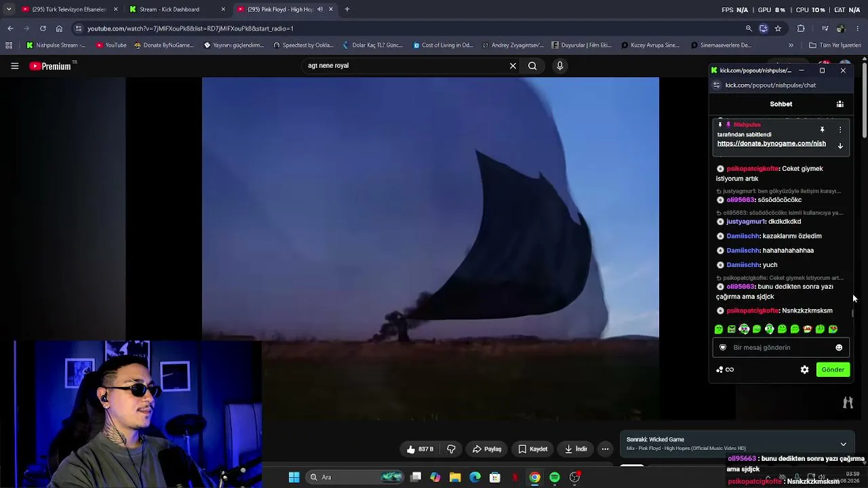
Task: Open the bookmarks apps grid
Action: [x=9, y=45]
